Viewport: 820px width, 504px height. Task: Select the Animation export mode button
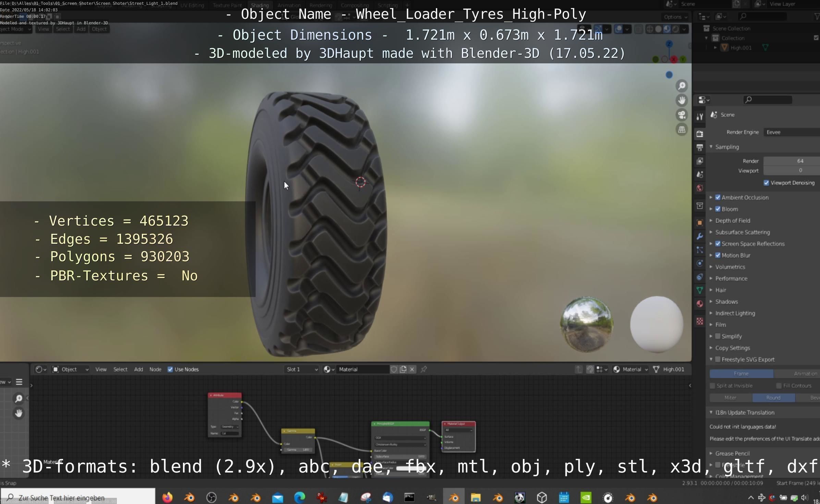tap(797, 374)
